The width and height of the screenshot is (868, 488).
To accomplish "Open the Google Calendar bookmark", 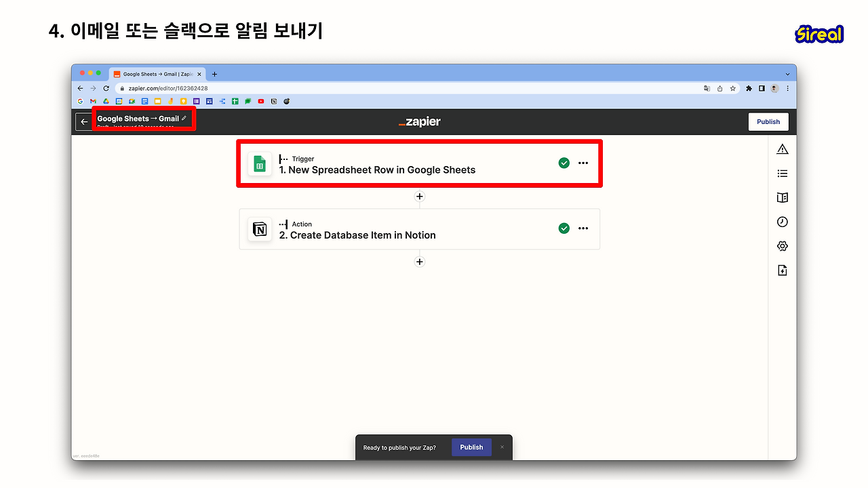I will [119, 101].
